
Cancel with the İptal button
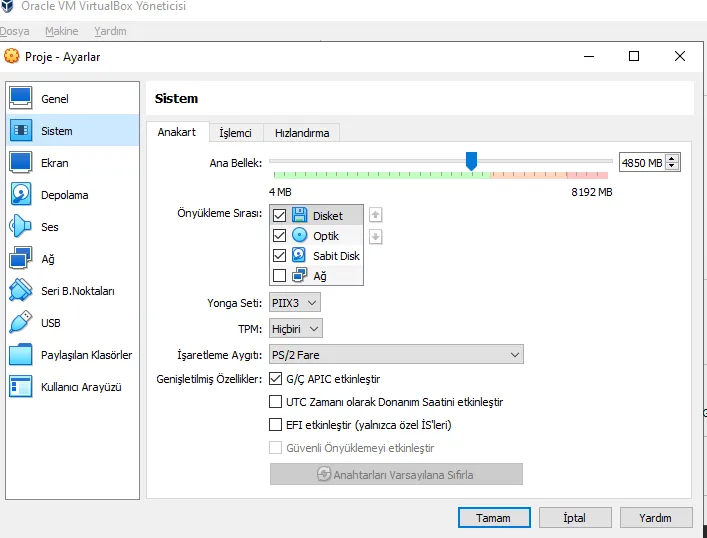(575, 518)
